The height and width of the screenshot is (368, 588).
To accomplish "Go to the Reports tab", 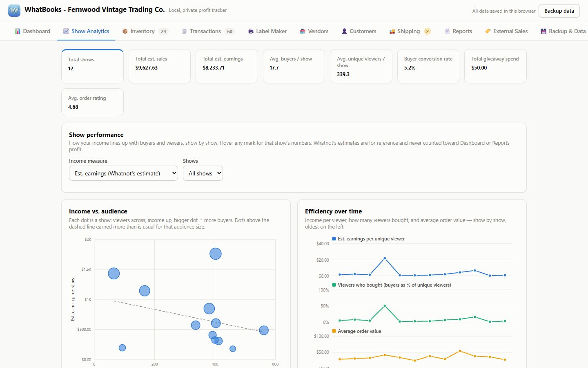I will pos(458,31).
